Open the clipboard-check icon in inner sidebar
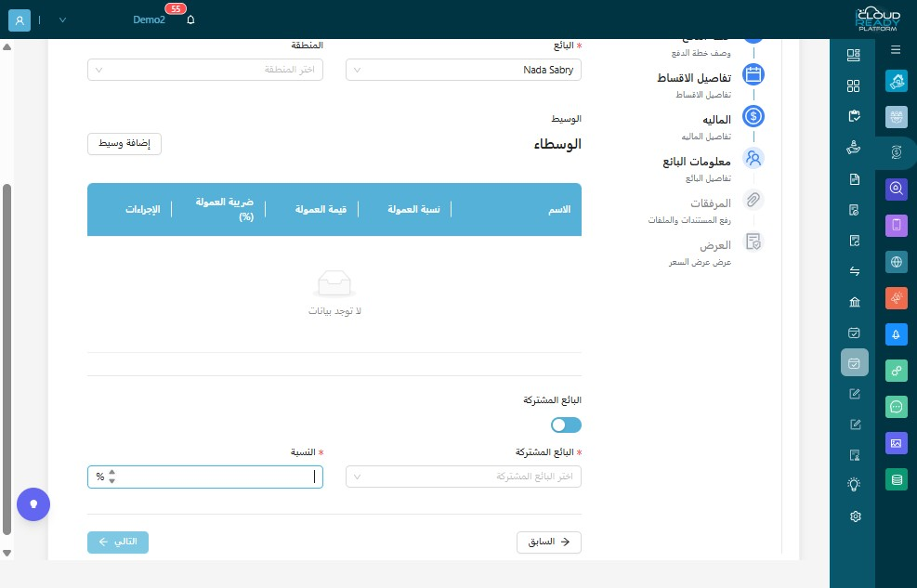Screen dimensions: 917x588 point(854,116)
